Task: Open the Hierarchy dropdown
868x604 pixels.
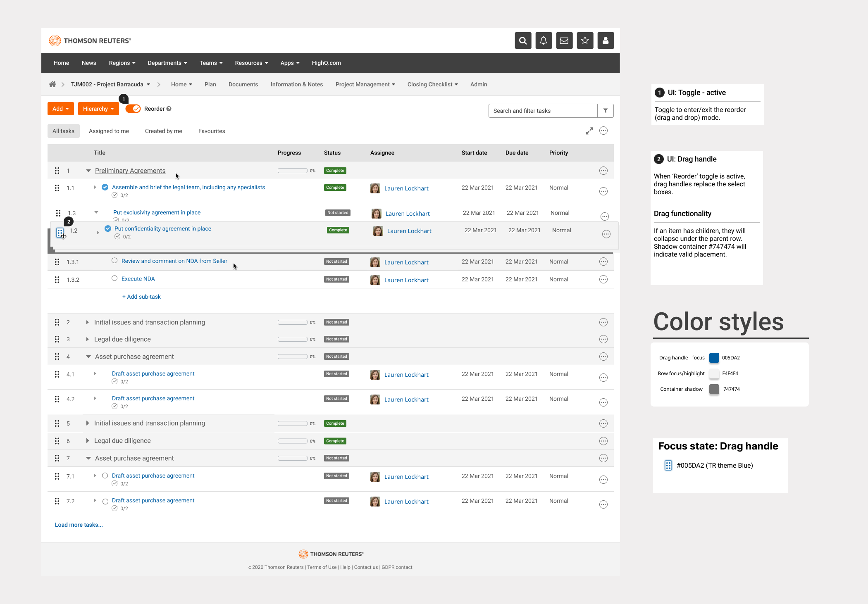Action: click(x=98, y=109)
